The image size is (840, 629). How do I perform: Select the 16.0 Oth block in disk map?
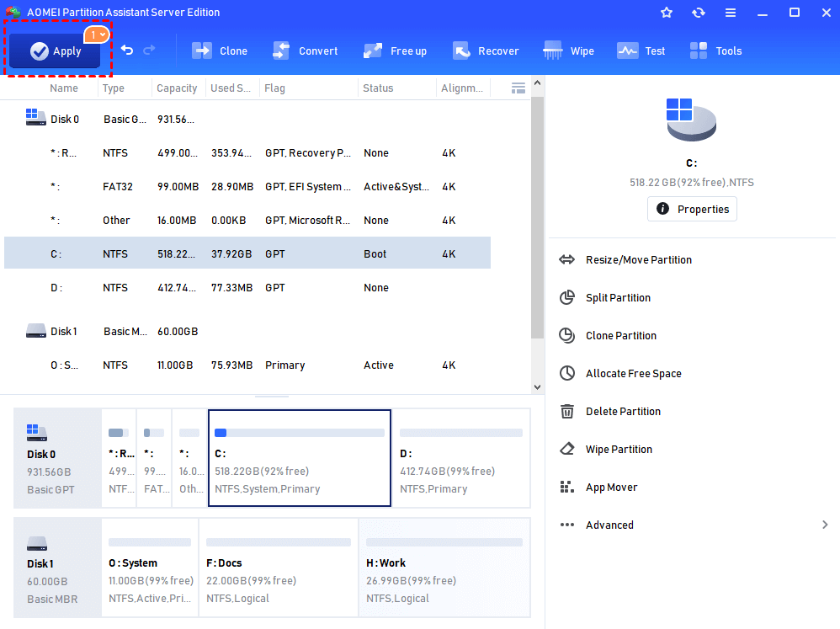[x=189, y=458]
